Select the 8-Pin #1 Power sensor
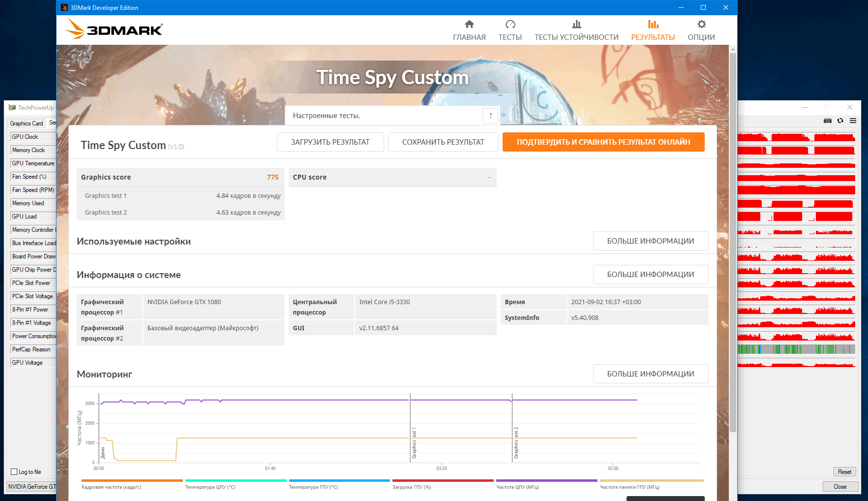This screenshot has height=501, width=868. [x=33, y=310]
